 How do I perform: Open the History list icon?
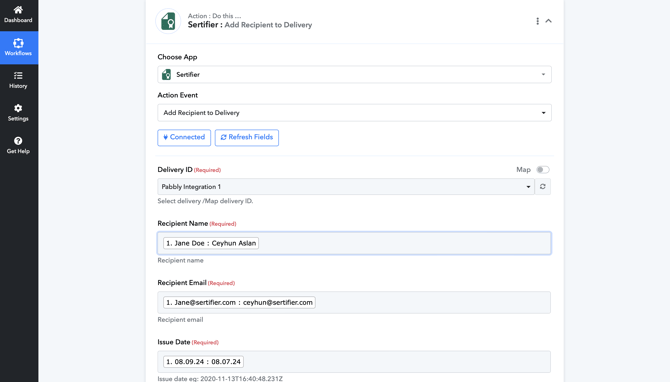click(18, 76)
